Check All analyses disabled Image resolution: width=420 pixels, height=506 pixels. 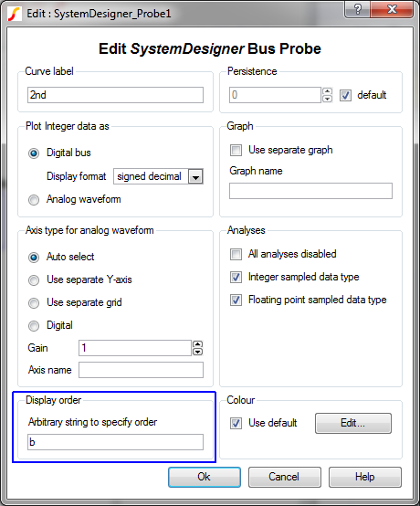pyautogui.click(x=236, y=254)
